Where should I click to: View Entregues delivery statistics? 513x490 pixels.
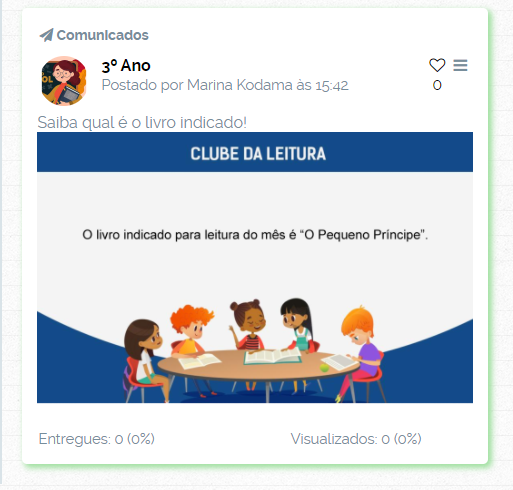pyautogui.click(x=97, y=439)
